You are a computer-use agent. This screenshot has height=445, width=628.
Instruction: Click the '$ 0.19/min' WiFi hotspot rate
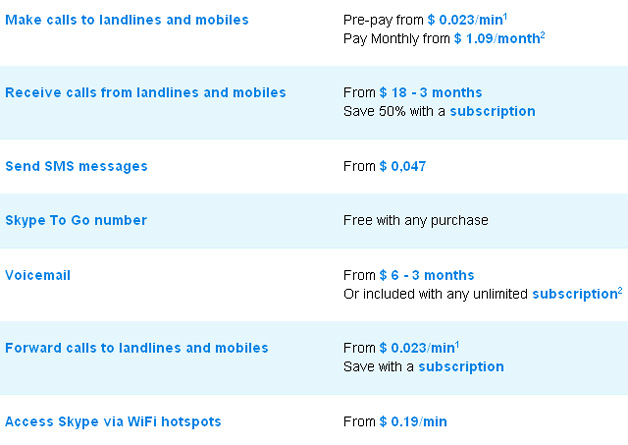coord(413,421)
